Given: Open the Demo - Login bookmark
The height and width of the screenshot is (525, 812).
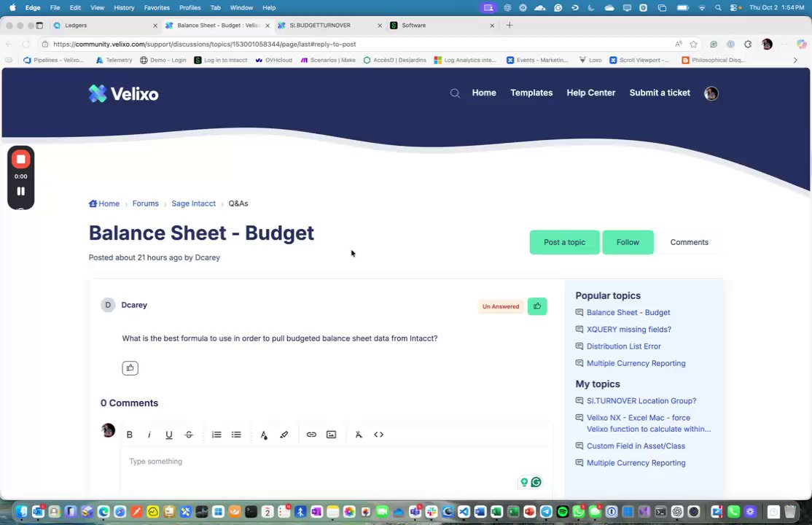Looking at the screenshot, I should (163, 60).
